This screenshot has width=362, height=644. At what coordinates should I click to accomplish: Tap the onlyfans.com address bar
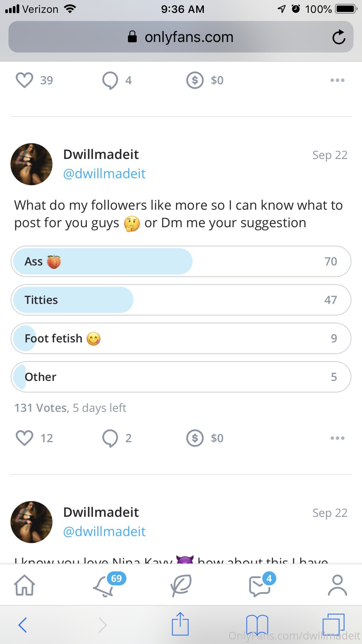point(180,37)
